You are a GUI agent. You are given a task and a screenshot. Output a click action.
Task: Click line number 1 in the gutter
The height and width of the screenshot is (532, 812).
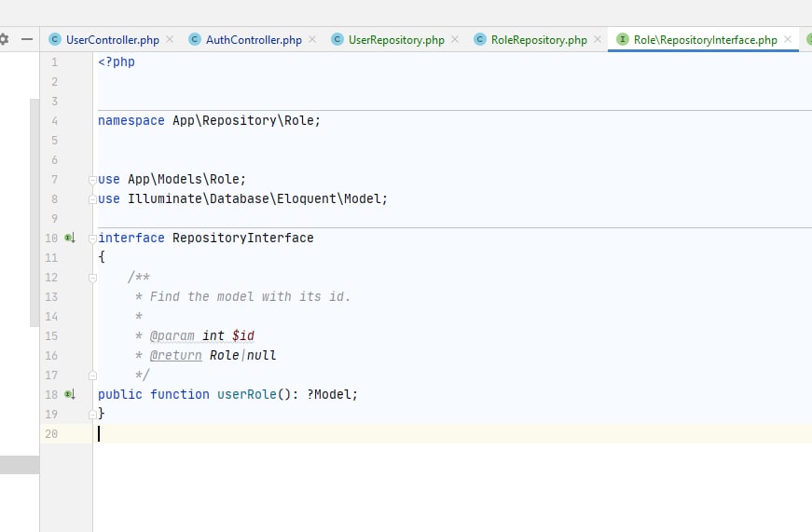[x=54, y=62]
